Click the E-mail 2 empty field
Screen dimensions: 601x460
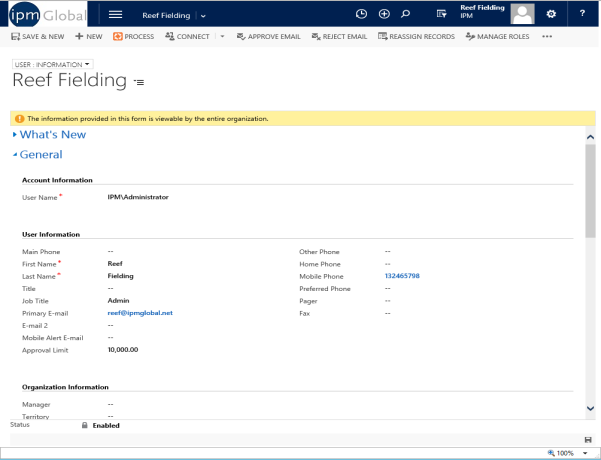[110, 325]
